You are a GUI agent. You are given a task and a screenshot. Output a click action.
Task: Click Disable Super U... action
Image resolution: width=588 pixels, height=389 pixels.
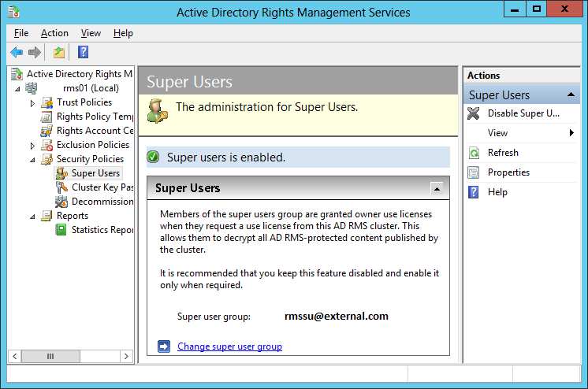click(x=523, y=113)
